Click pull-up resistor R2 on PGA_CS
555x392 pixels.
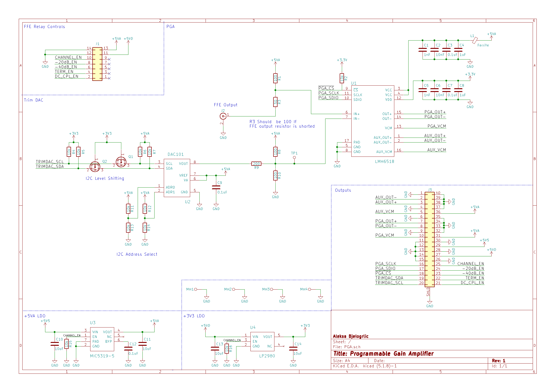pyautogui.click(x=342, y=78)
